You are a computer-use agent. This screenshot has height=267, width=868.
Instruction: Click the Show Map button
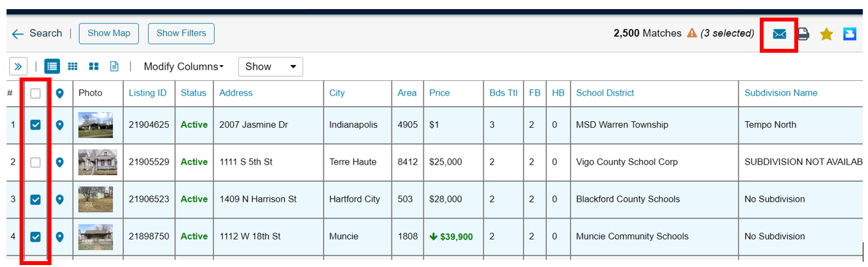(x=109, y=33)
